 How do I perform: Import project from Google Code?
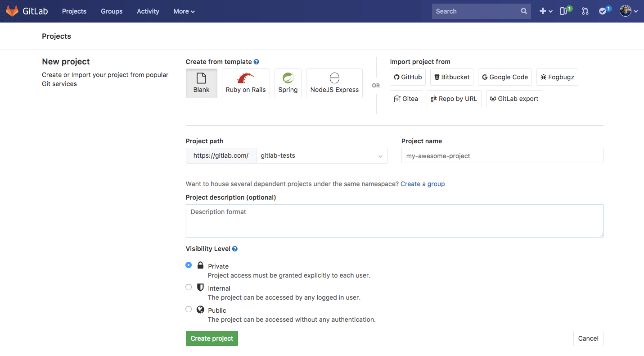coord(505,77)
